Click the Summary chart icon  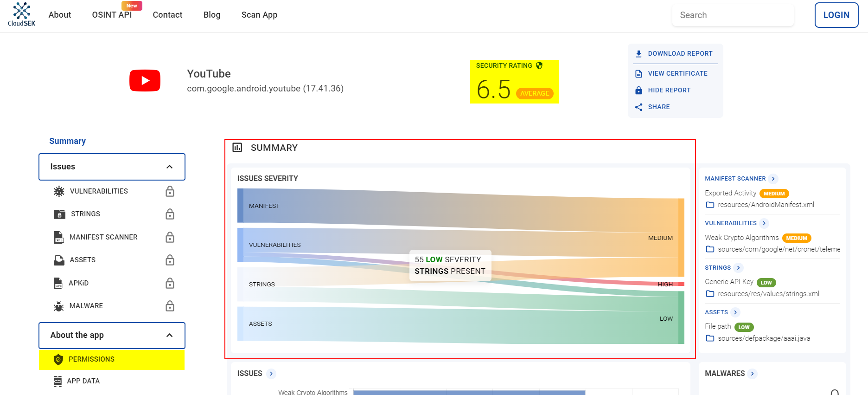(237, 148)
